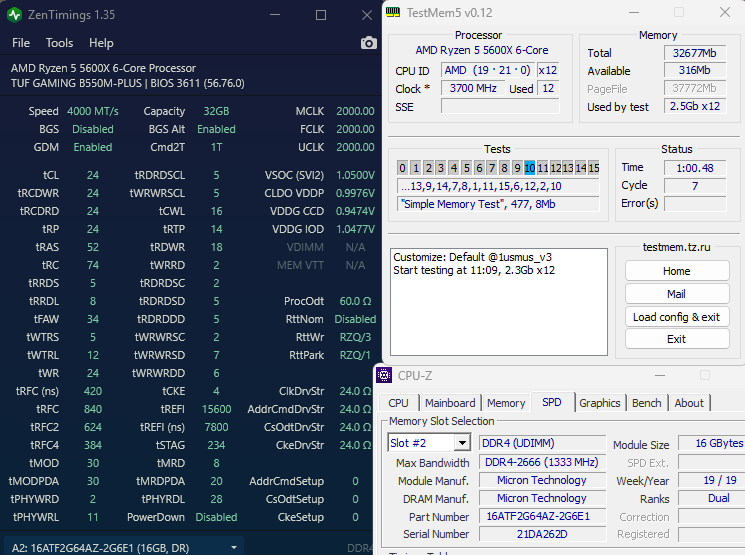Viewport: 745px width, 555px height.
Task: Select the SPD tab in CPU-Z
Action: [552, 402]
